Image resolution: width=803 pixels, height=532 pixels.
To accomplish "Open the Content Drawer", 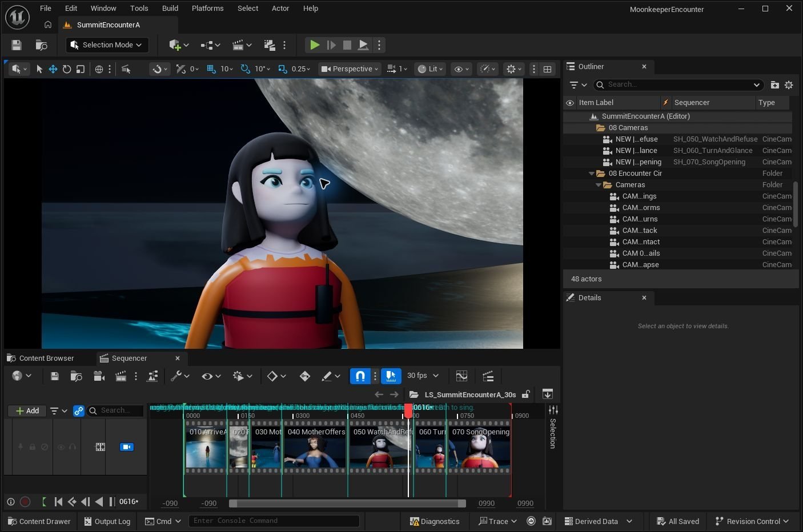I will pyautogui.click(x=39, y=521).
